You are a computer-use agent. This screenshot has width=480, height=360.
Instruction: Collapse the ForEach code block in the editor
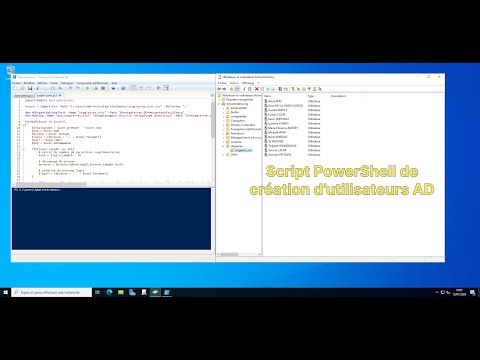coord(23,125)
